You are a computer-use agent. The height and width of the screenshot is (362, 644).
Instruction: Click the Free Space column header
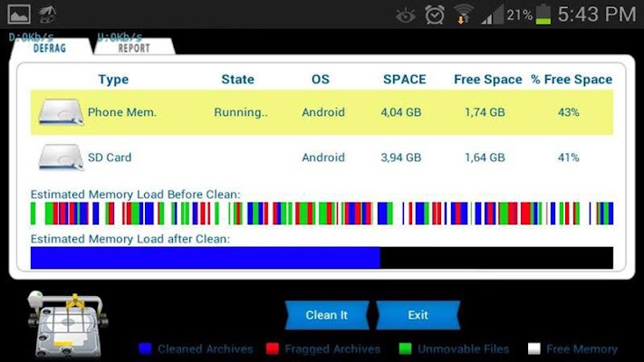488,80
